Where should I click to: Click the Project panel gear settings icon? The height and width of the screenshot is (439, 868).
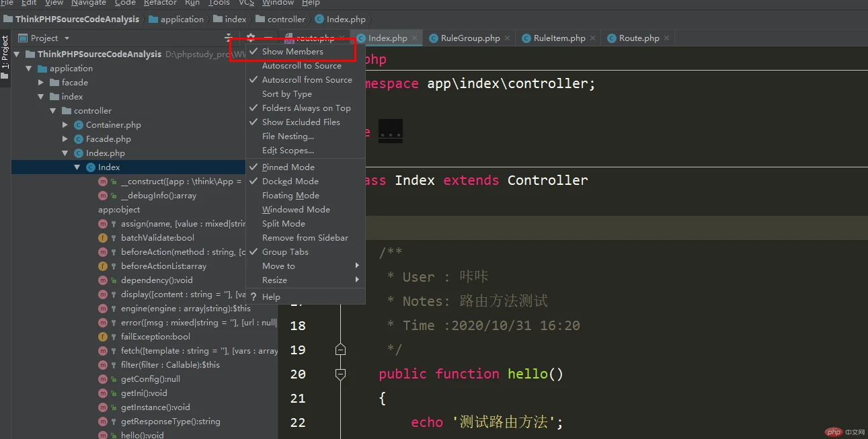[x=251, y=38]
